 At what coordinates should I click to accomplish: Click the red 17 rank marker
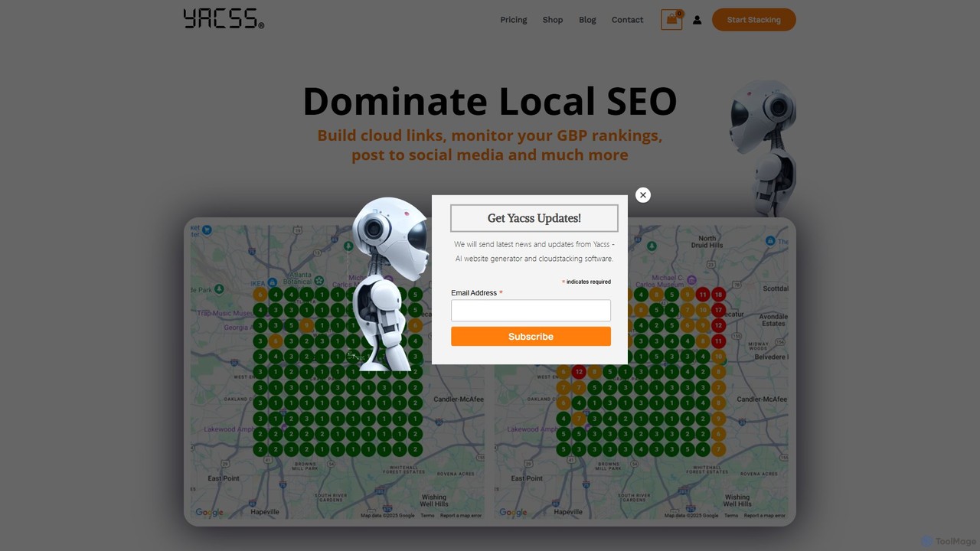[x=718, y=310]
